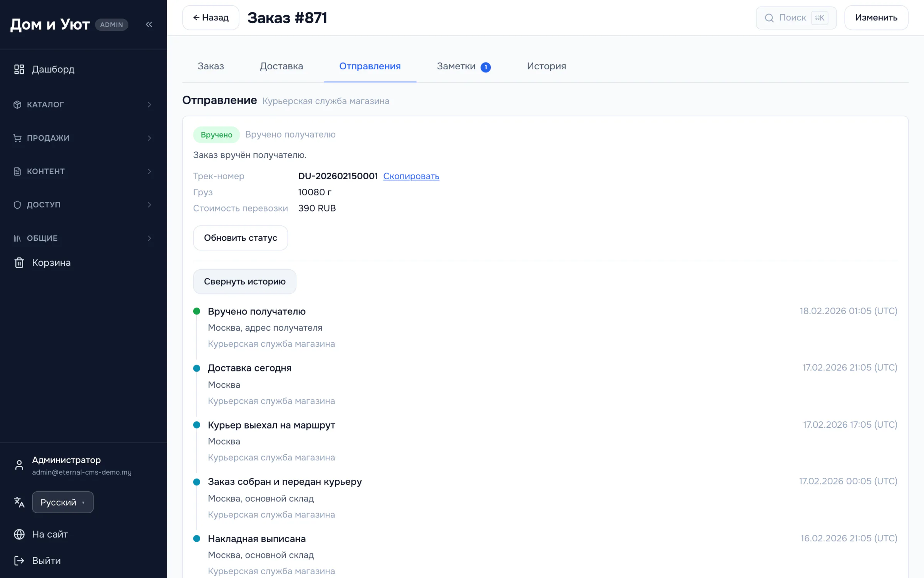Click the Доступ shield icon
The image size is (924, 578).
[17, 205]
